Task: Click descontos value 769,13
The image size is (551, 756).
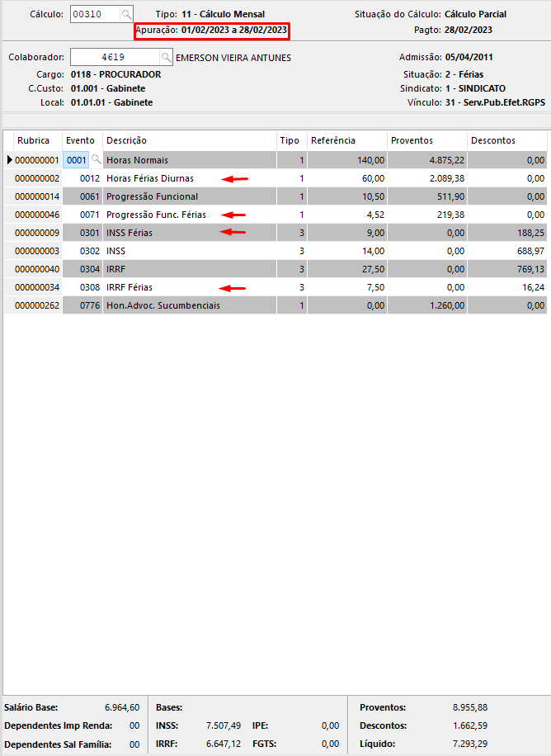Action: pos(530,269)
